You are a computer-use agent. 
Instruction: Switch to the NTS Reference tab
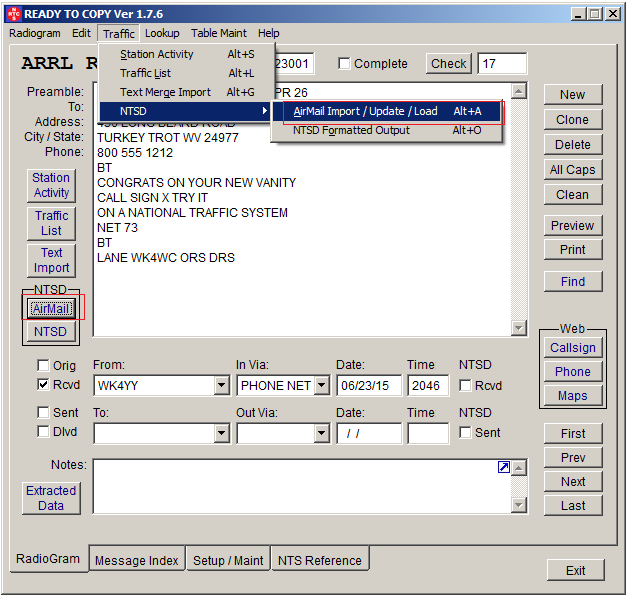[x=320, y=560]
